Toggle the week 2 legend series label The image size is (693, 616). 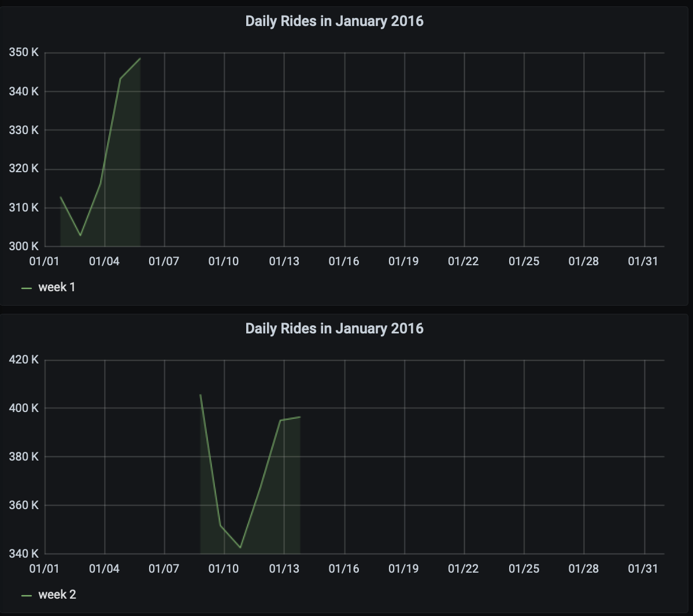(57, 595)
